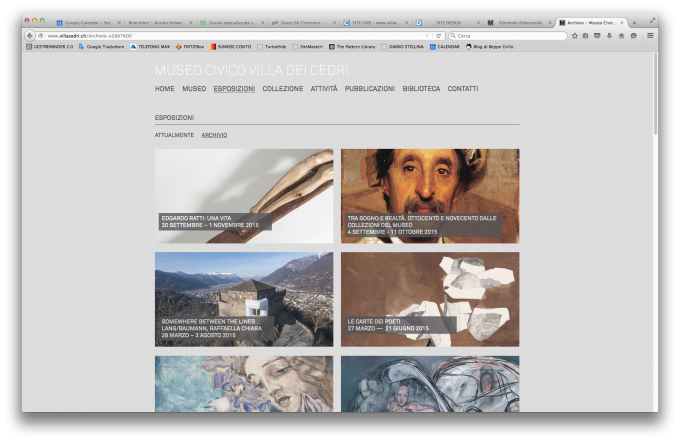Open the MUSEO menu item
The height and width of the screenshot is (442, 680).
(x=194, y=89)
